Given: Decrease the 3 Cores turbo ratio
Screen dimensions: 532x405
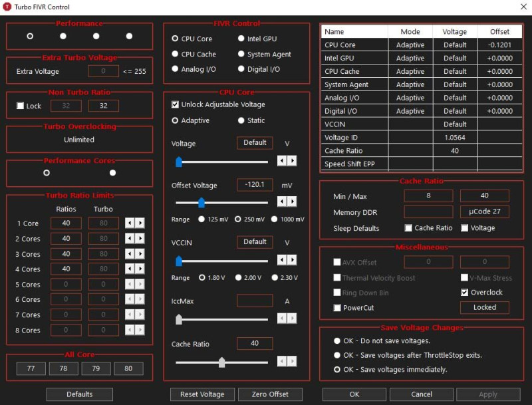Looking at the screenshot, I should pos(130,254).
